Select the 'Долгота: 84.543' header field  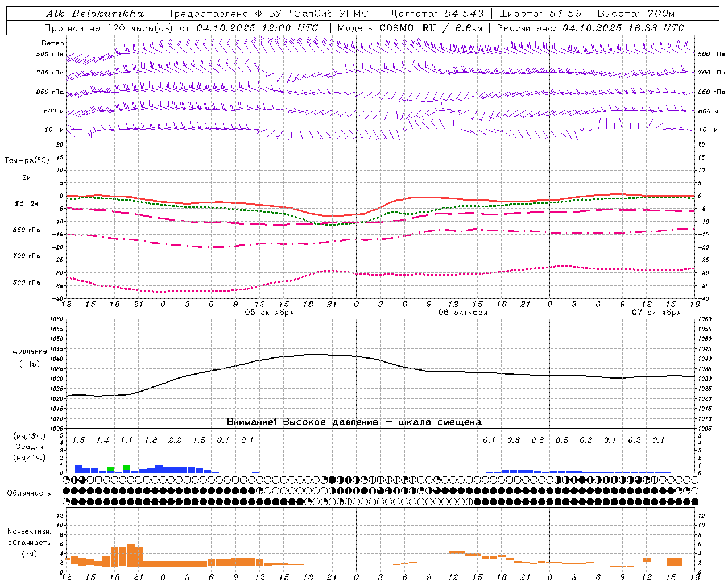coord(437,14)
